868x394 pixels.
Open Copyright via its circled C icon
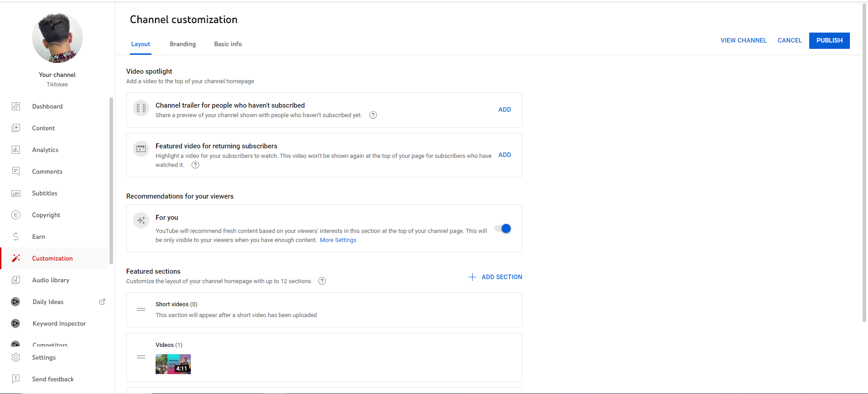point(16,215)
